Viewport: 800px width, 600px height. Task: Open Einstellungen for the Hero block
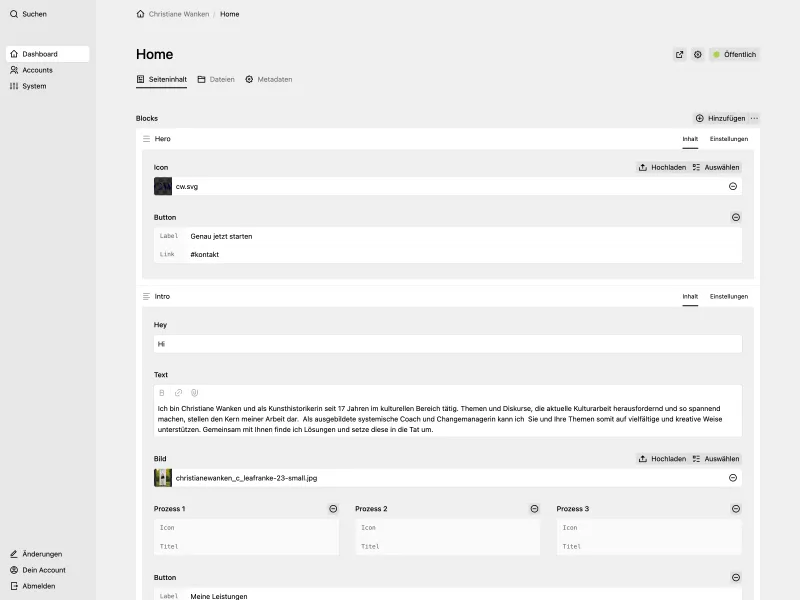point(729,139)
